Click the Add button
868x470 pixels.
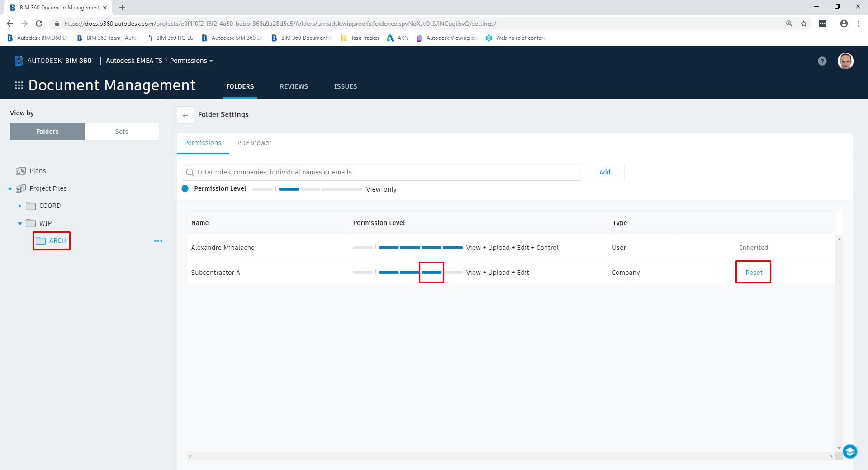point(604,172)
